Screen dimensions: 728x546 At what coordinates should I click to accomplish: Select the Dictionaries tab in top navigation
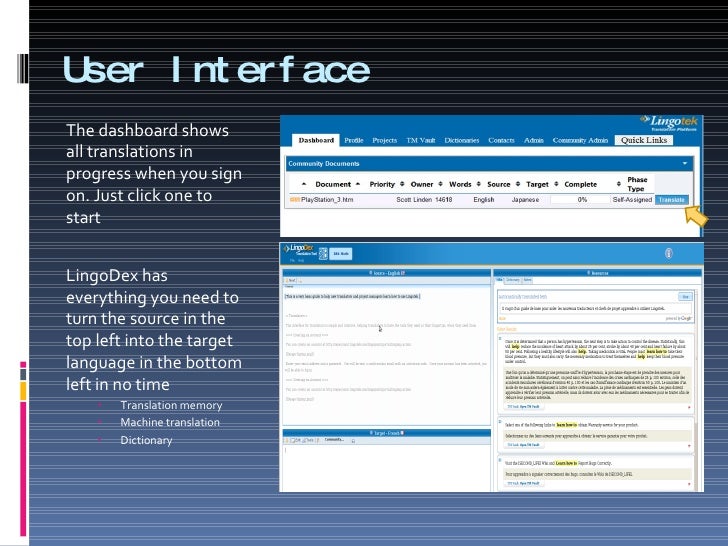coord(462,140)
